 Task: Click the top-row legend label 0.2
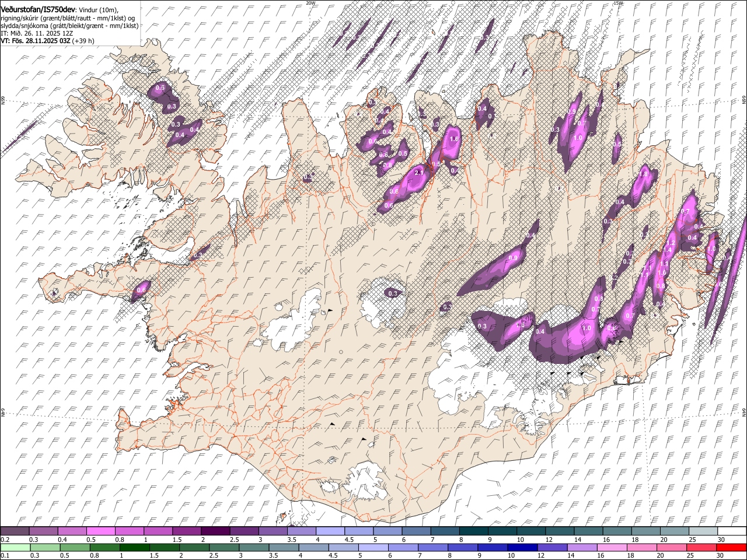pos(4,540)
